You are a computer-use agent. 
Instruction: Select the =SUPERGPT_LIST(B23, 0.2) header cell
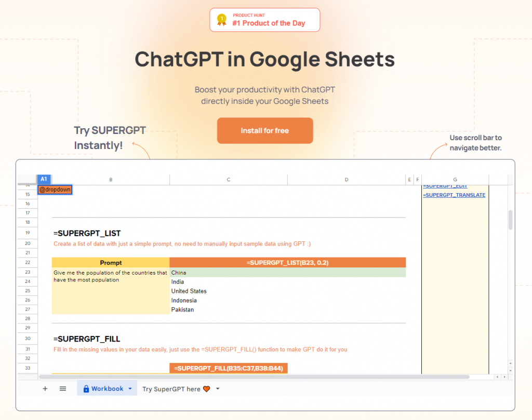click(x=288, y=263)
